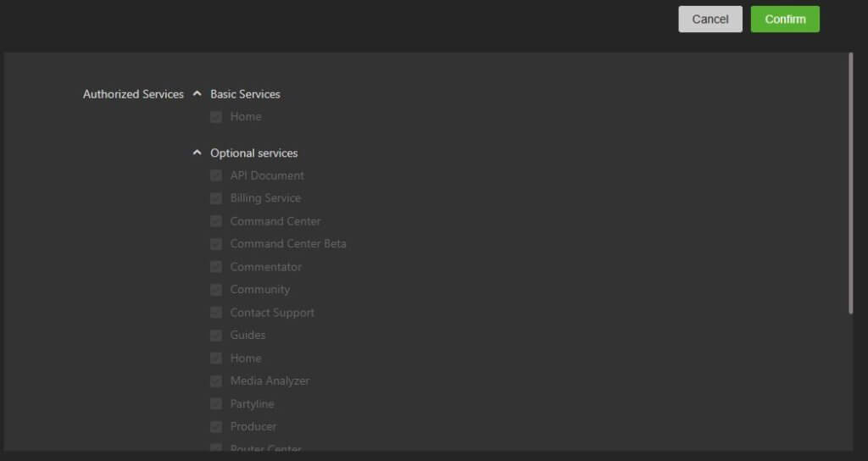Image resolution: width=868 pixels, height=461 pixels.
Task: Uncheck the Guides checkbox
Action: [x=216, y=336]
